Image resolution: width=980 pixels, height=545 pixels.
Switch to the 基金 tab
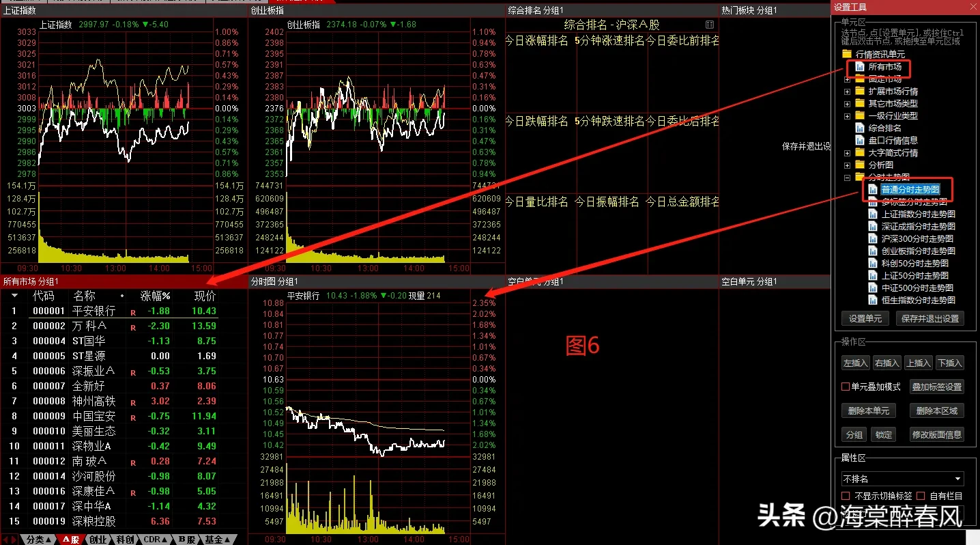pyautogui.click(x=218, y=540)
